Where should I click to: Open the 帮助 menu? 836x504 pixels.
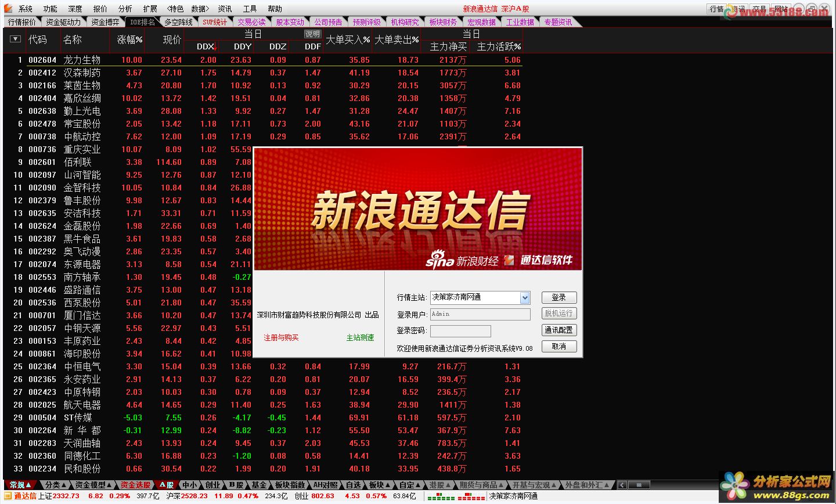click(275, 9)
